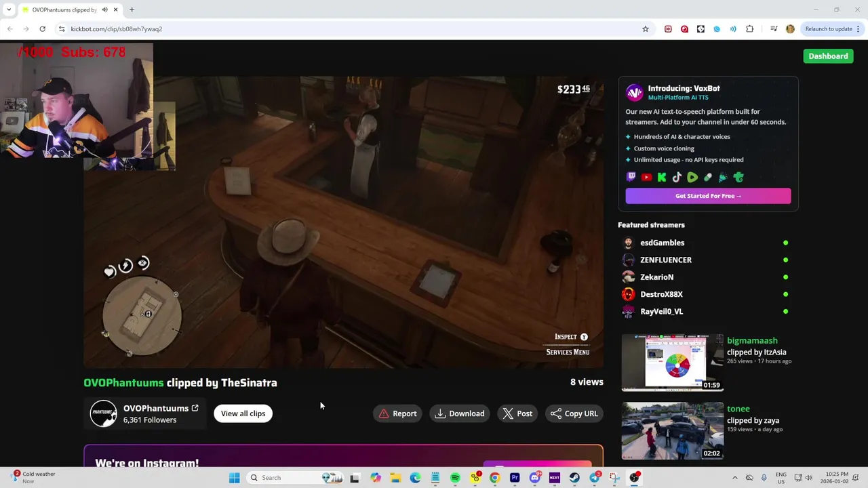Click the Dashboard button
The width and height of the screenshot is (868, 488).
pos(828,56)
